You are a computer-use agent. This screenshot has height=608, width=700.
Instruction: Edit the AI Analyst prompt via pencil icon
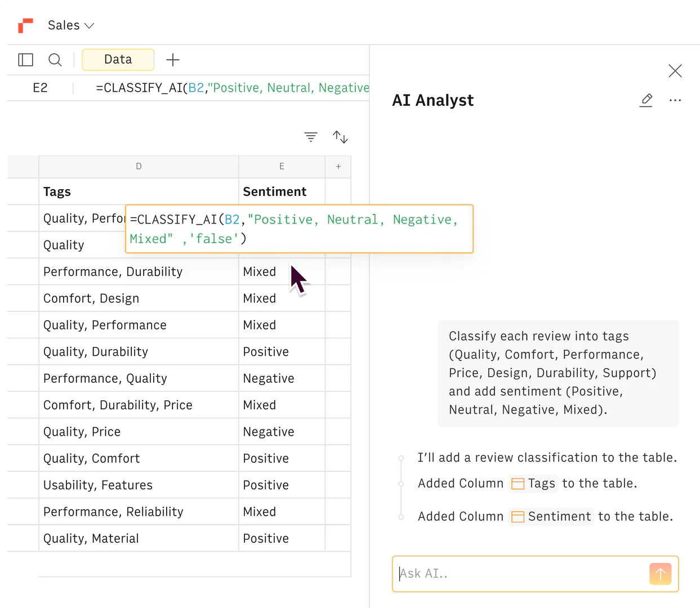646,100
